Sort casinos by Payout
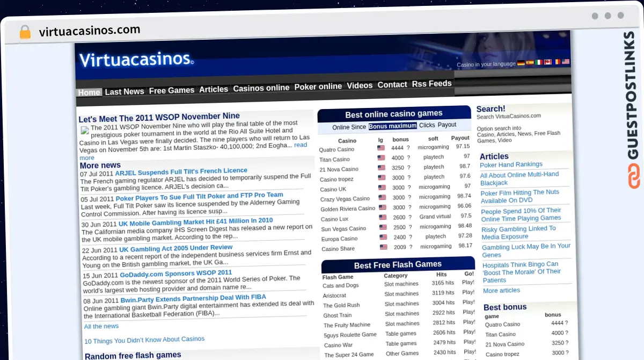This screenshot has width=644, height=360. tap(447, 125)
